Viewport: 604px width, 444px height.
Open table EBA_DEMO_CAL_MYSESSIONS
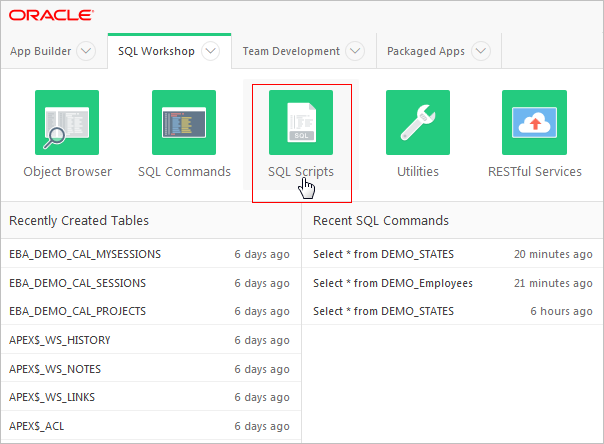click(85, 254)
